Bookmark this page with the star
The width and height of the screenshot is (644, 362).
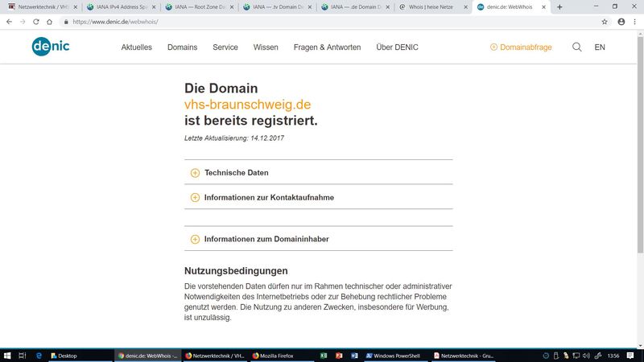click(x=605, y=22)
